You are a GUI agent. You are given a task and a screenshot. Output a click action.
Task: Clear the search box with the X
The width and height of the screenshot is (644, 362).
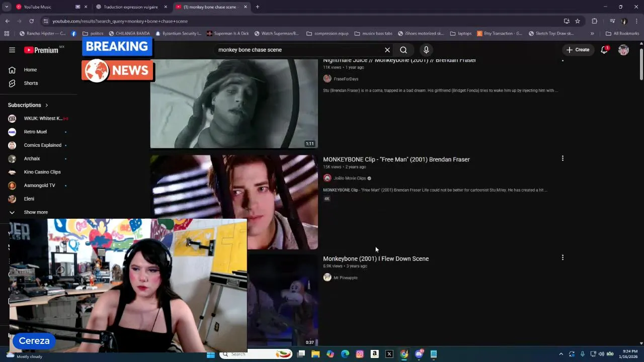click(387, 50)
